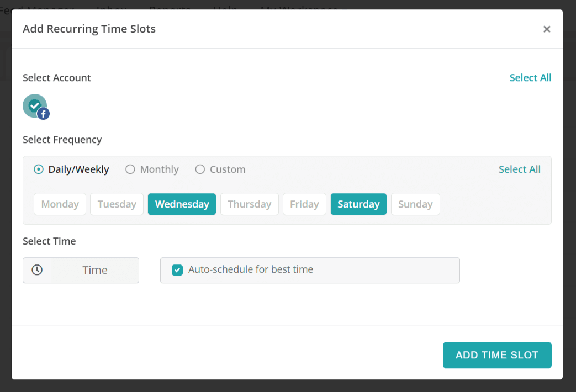Click Select All in frequency days panel
This screenshot has width=576, height=392.
point(519,169)
